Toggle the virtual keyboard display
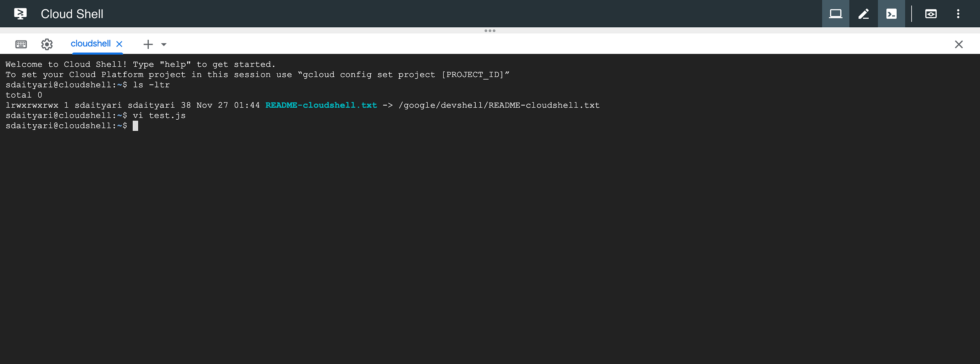This screenshot has width=980, height=364. (21, 44)
